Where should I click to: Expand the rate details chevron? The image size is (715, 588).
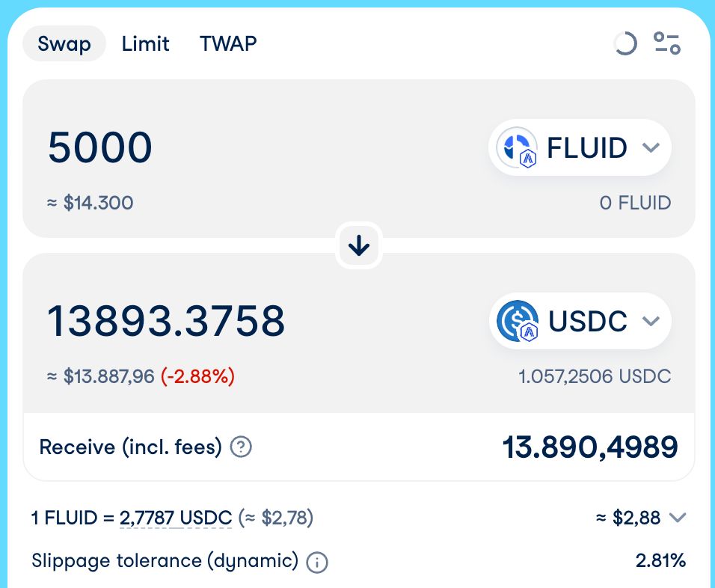678,518
